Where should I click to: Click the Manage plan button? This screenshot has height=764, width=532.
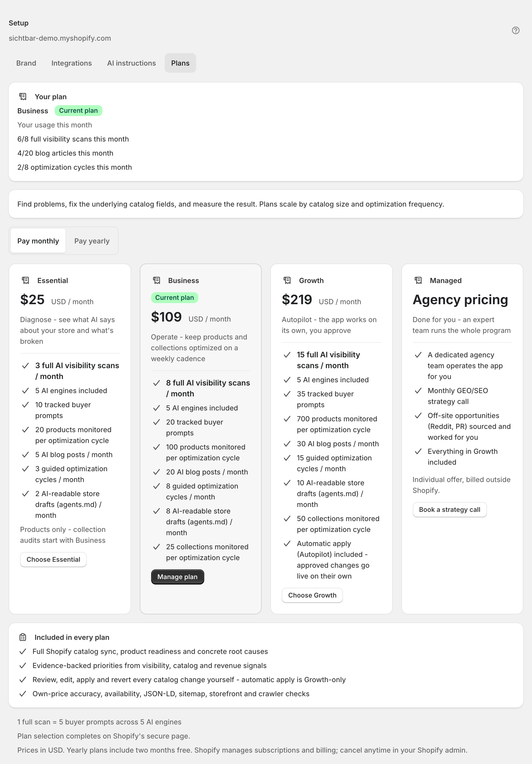pyautogui.click(x=177, y=577)
